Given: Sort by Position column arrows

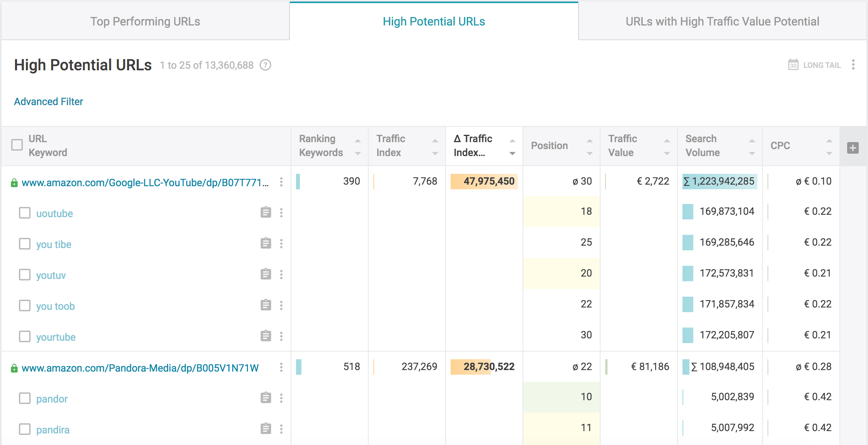Looking at the screenshot, I should point(590,147).
